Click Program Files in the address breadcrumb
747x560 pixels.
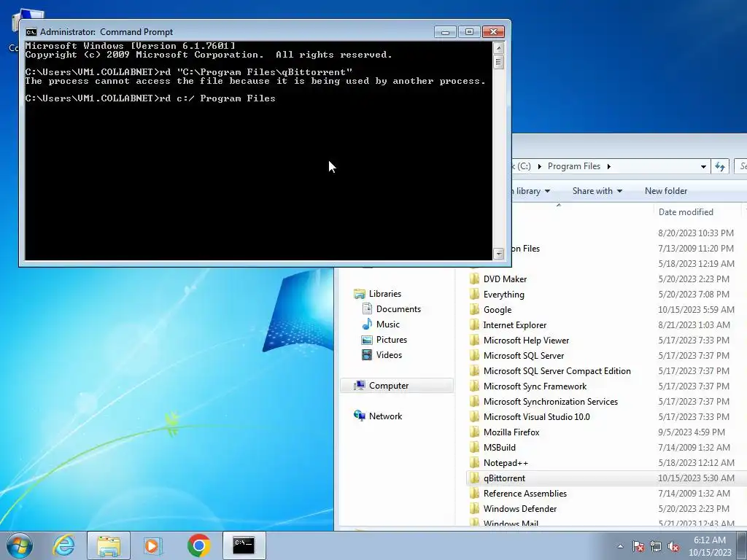pyautogui.click(x=573, y=166)
